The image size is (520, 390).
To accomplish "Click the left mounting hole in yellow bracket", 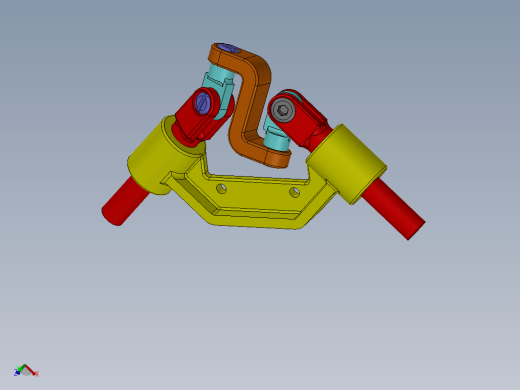I will 221,189.
